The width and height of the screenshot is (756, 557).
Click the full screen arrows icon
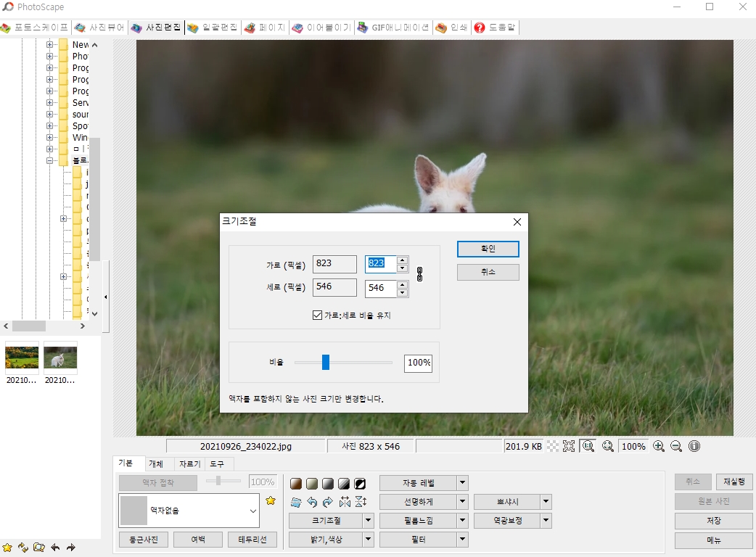pos(569,446)
